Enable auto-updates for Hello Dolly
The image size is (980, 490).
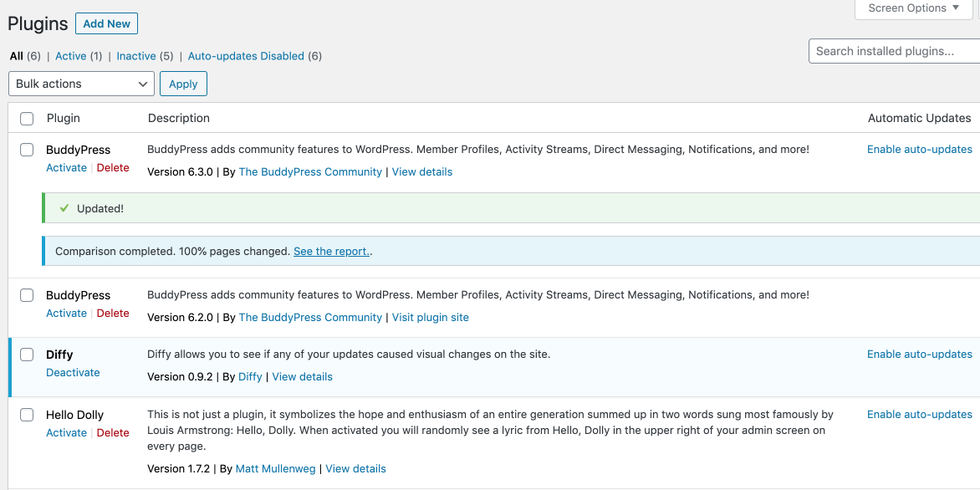[x=919, y=415]
